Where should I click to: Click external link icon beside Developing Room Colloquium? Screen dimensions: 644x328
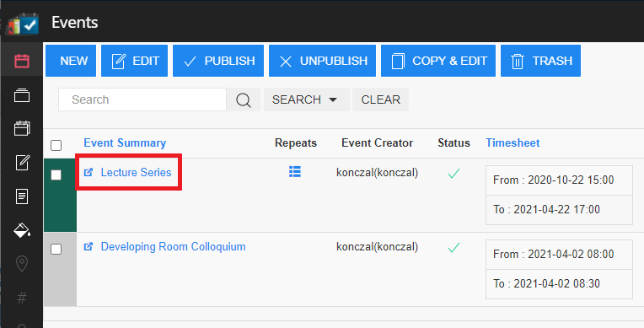coord(89,246)
